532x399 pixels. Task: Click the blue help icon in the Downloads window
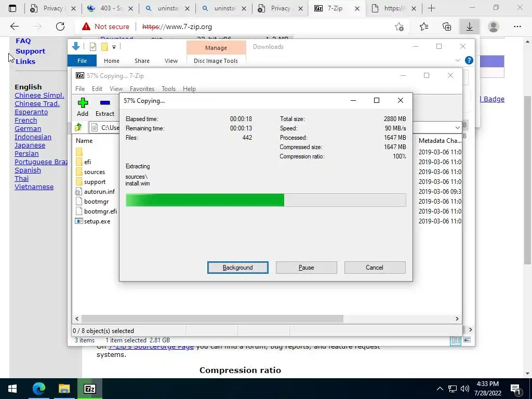click(x=469, y=60)
